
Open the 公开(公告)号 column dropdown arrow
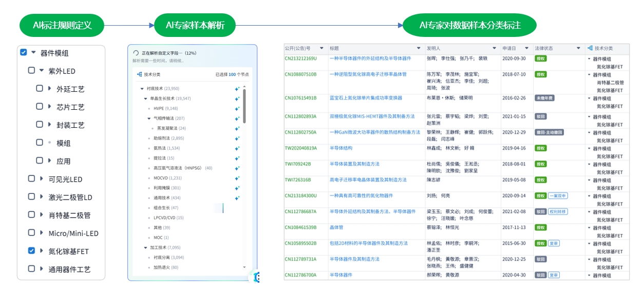321,49
